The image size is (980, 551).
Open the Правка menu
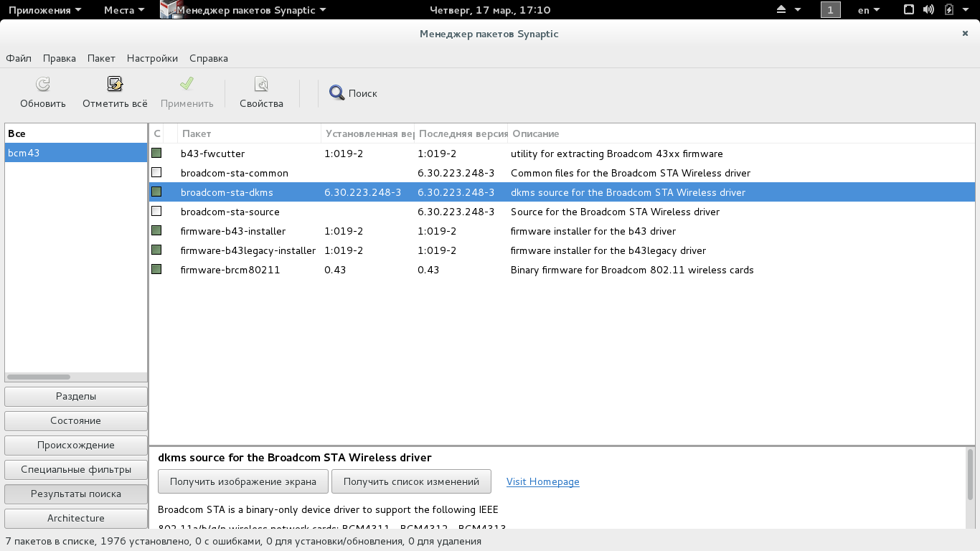click(60, 58)
